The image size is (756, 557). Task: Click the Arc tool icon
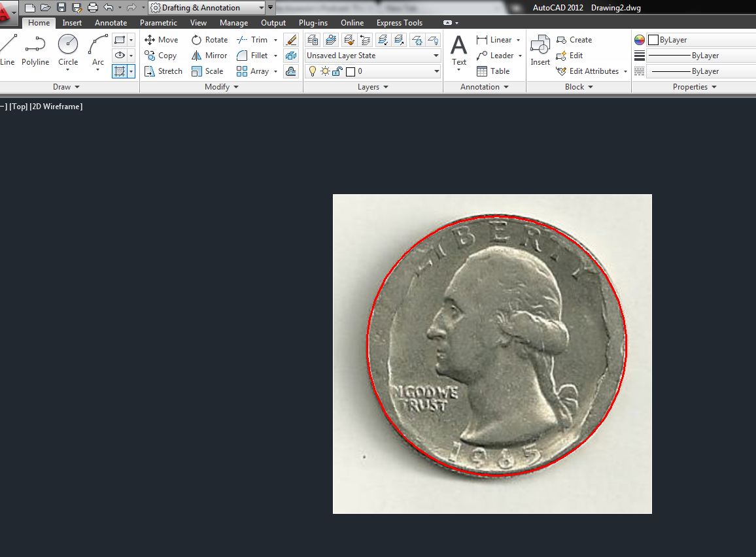[98, 46]
